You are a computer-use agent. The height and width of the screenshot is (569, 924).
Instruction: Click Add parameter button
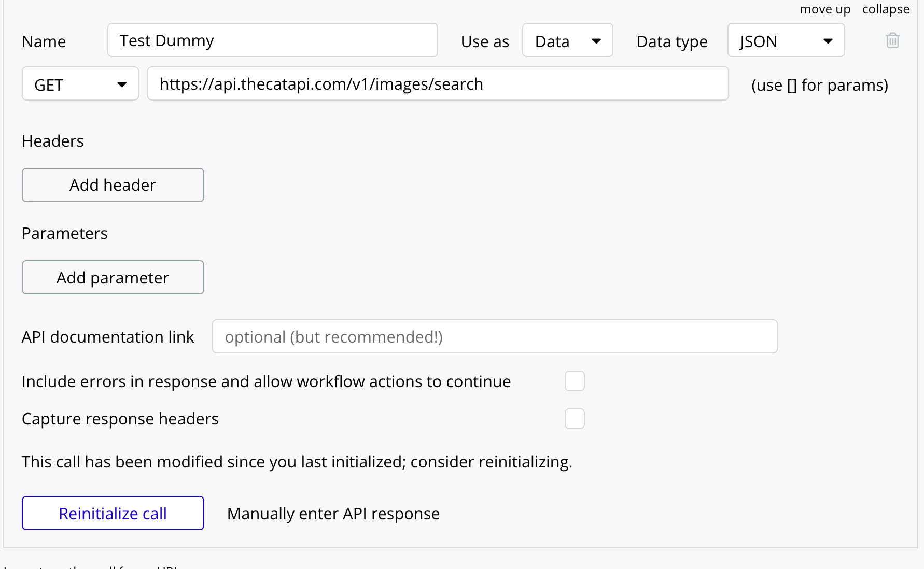click(x=113, y=277)
